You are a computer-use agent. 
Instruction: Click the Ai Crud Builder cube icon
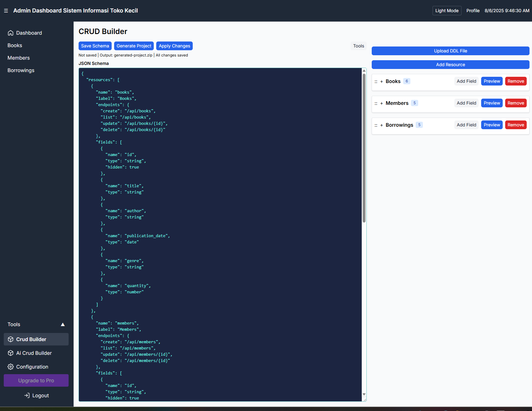click(11, 353)
